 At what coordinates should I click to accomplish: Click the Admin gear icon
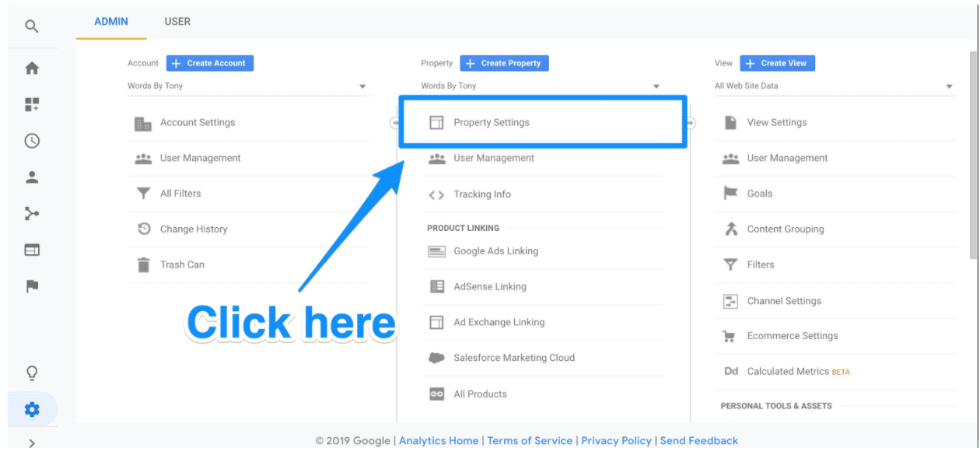32,409
